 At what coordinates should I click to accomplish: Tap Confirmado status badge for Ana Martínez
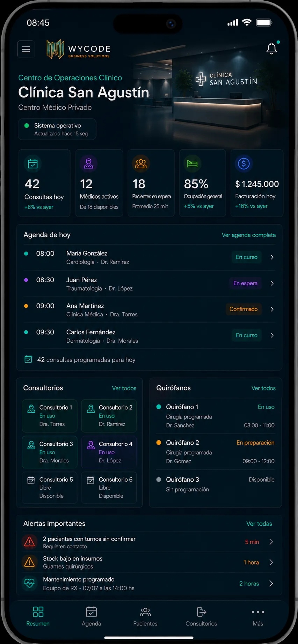pyautogui.click(x=244, y=309)
